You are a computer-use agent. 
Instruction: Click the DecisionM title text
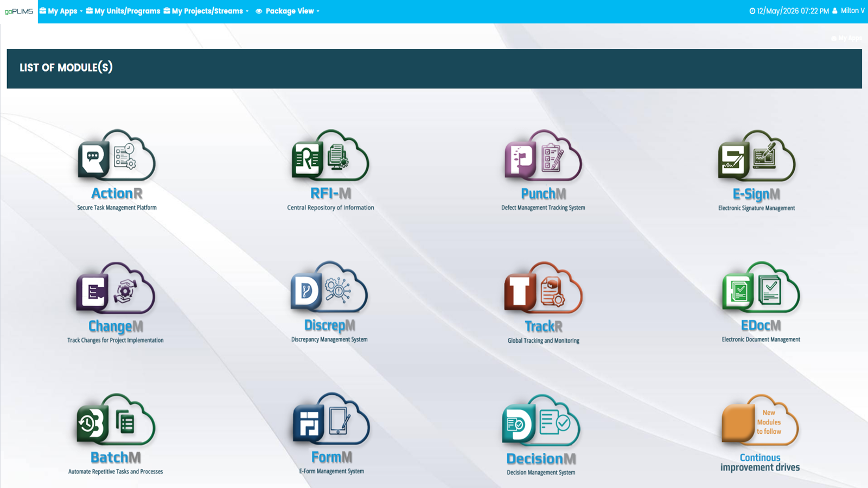pos(541,459)
